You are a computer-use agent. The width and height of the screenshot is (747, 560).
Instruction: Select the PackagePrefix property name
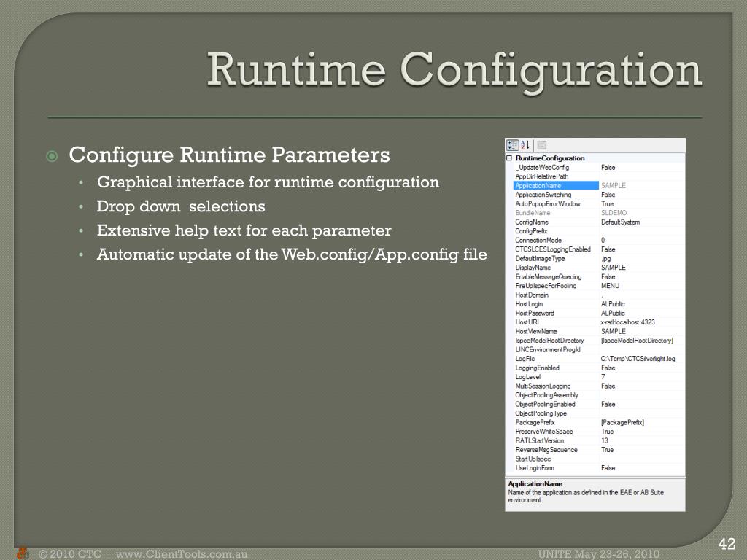point(535,422)
